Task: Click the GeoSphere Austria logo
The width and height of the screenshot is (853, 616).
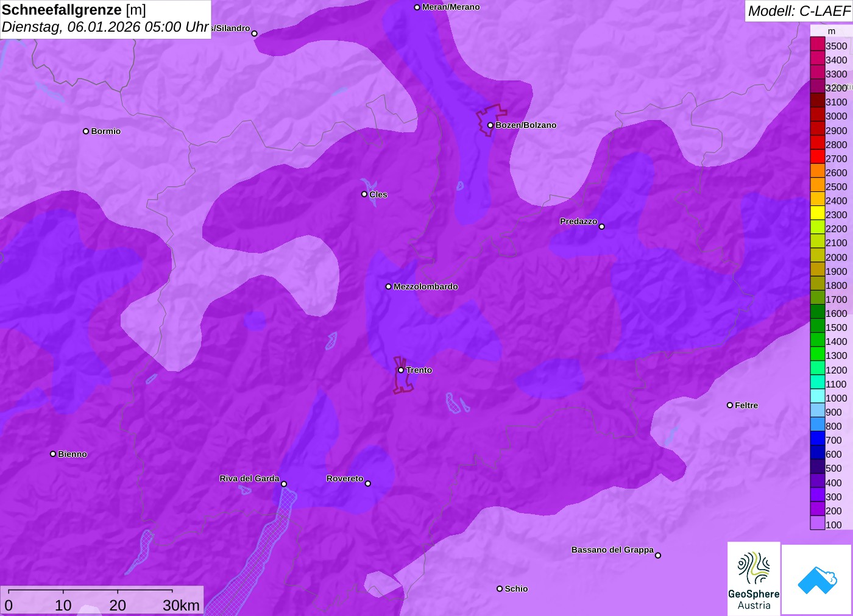Action: (x=754, y=578)
